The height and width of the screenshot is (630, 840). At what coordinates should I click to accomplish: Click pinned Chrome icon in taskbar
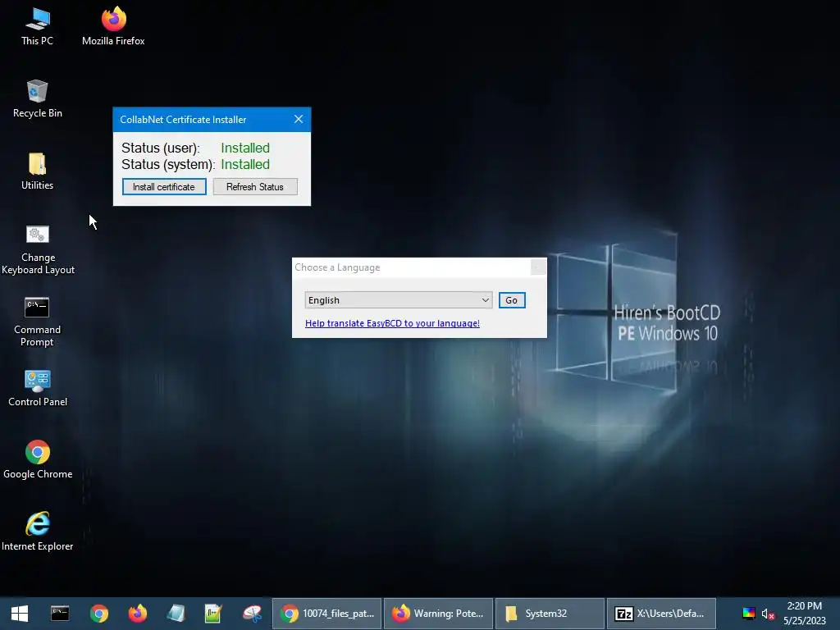click(99, 614)
